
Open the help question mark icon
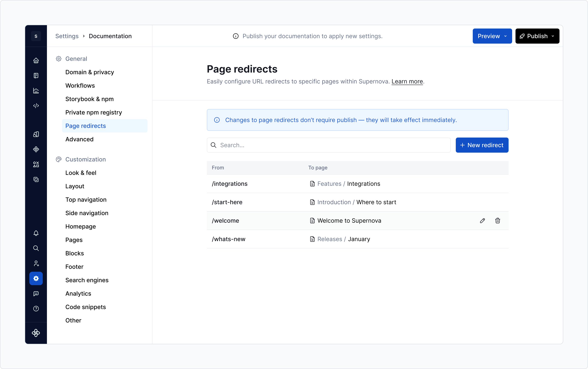click(x=36, y=309)
